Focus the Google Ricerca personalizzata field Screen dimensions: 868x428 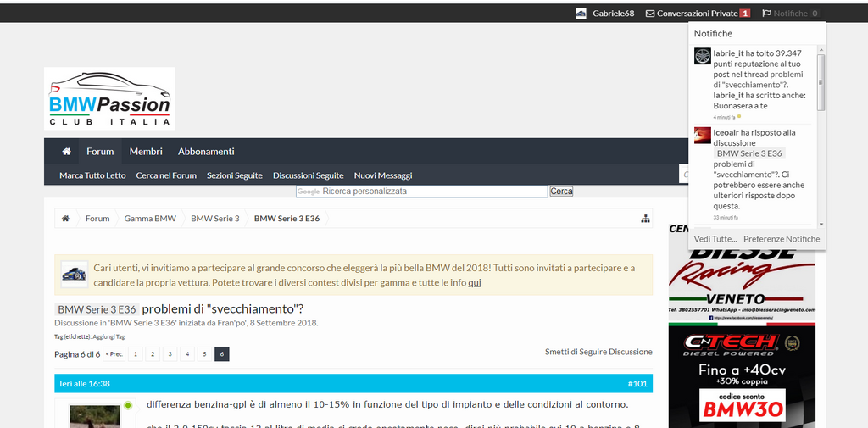click(x=422, y=191)
